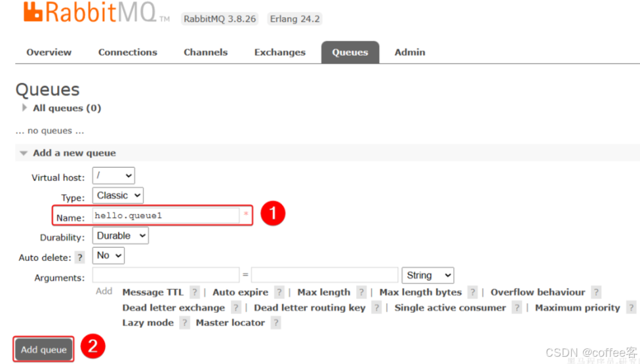Open the Overview tab
The width and height of the screenshot is (640, 364).
coord(49,52)
